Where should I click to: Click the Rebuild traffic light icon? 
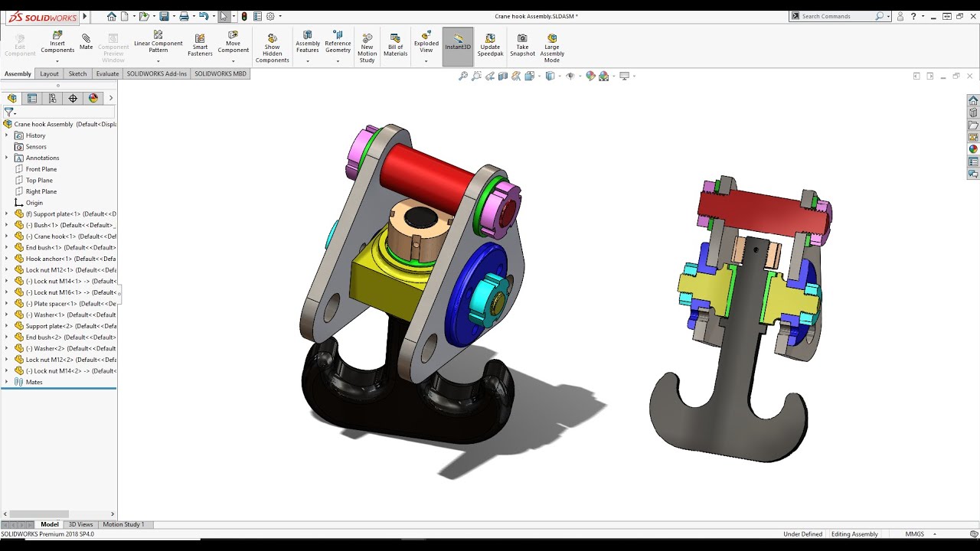pos(244,16)
